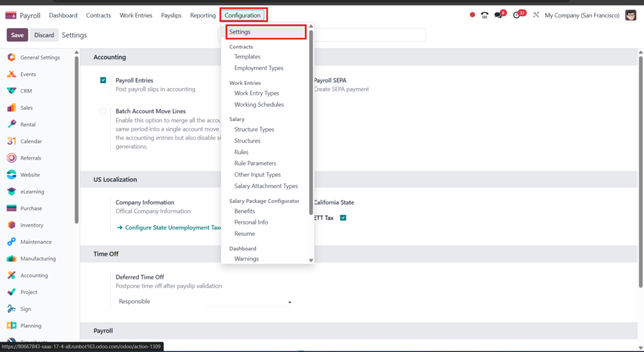Click the main page vertical scrollbar
This screenshot has width=644, height=352.
[x=641, y=172]
